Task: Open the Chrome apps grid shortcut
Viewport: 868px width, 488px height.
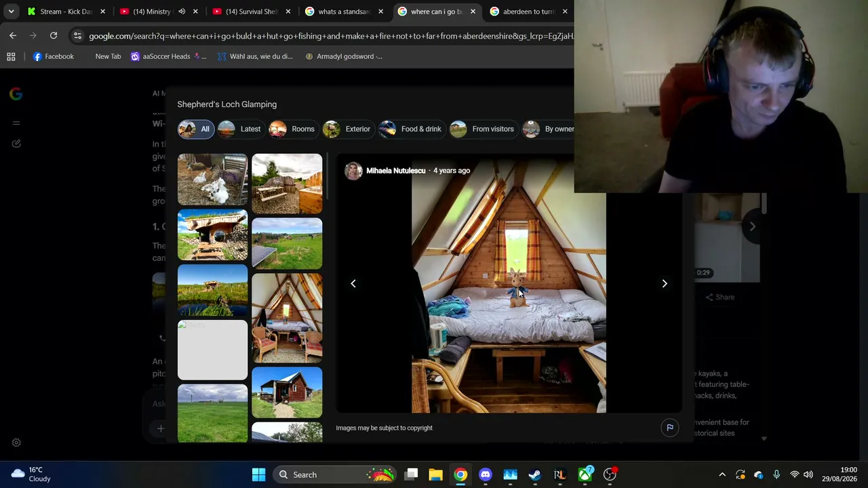Action: (x=11, y=56)
